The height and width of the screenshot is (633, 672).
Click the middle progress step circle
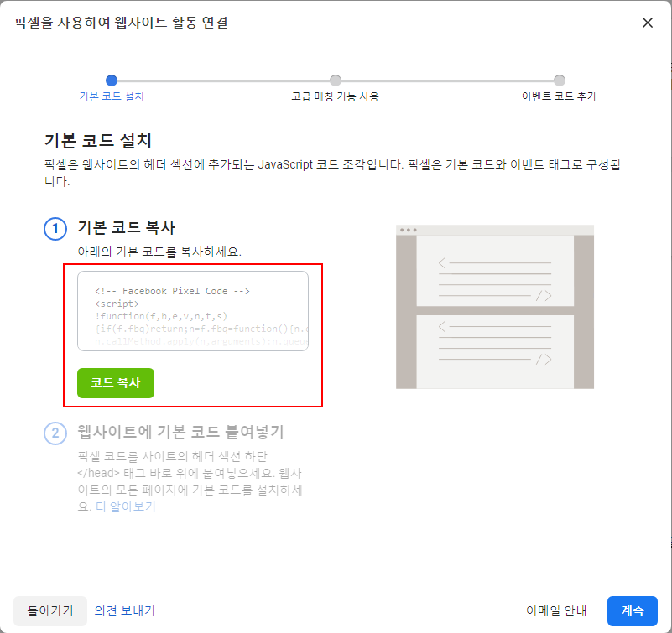[x=336, y=80]
